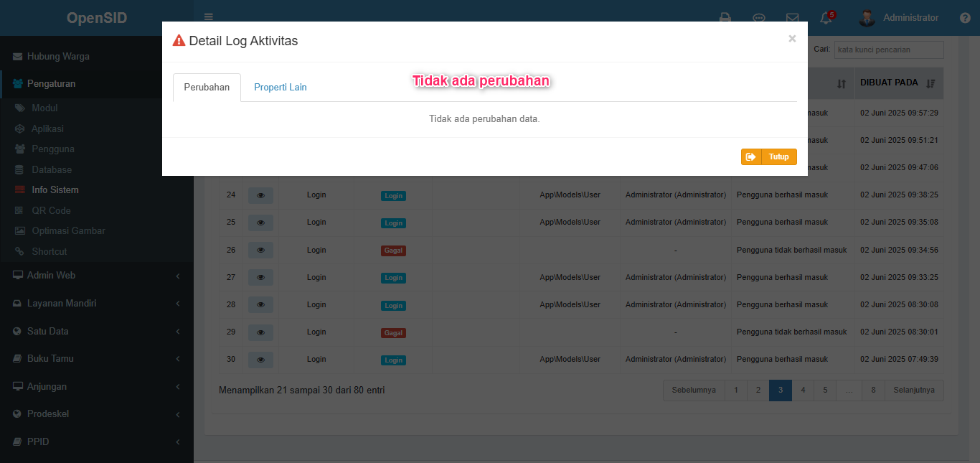Viewport: 980px width, 463px height.
Task: Go to pagination page 2
Action: 758,390
